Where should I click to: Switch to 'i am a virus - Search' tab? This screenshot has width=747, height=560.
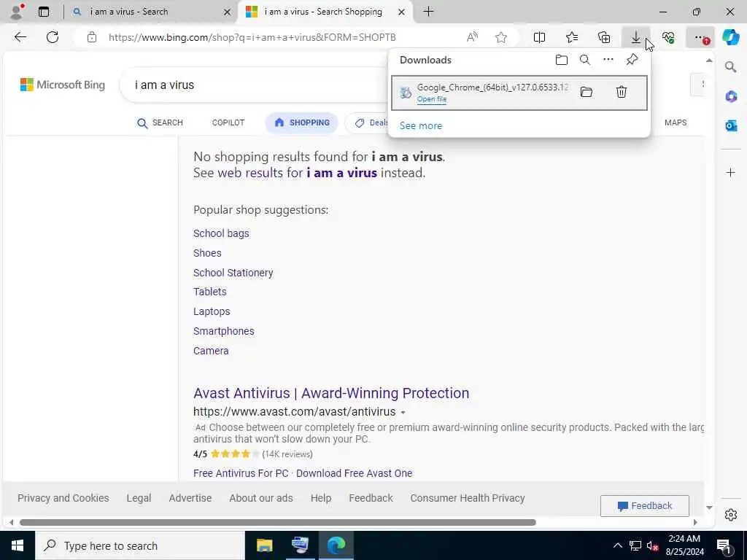(x=149, y=12)
